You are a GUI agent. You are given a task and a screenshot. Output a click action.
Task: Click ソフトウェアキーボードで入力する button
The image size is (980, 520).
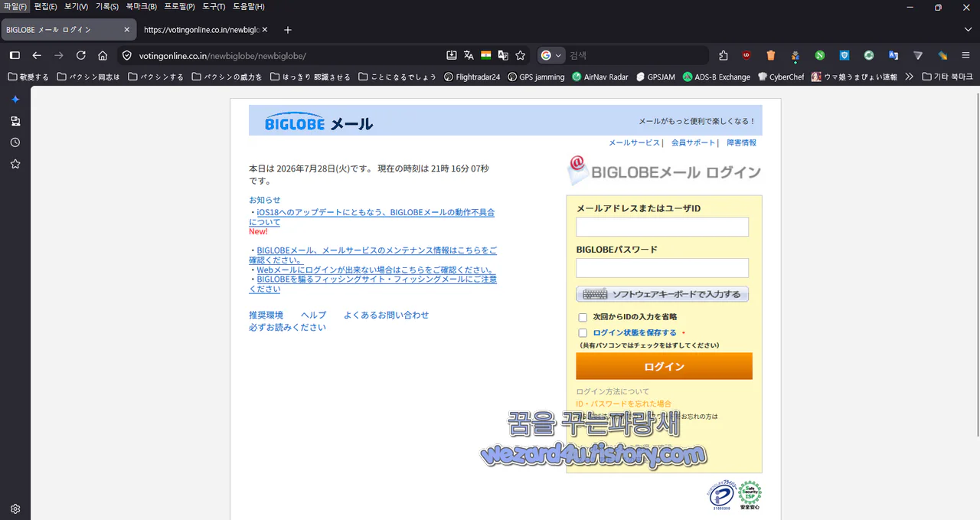(662, 294)
